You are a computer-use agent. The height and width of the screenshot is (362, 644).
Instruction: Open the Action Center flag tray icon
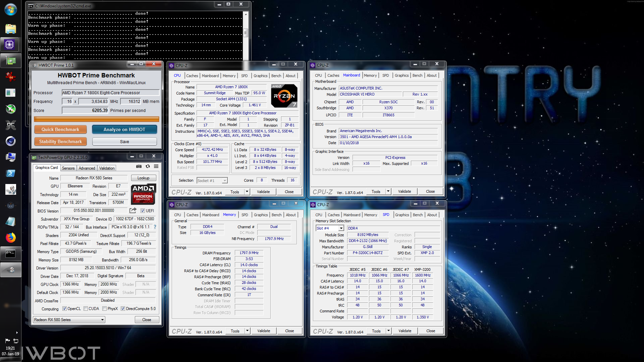coord(7,341)
